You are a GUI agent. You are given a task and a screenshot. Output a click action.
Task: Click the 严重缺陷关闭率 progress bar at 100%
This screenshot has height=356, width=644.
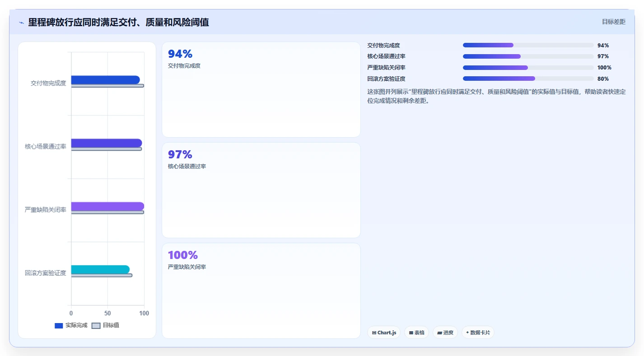[x=528, y=68]
